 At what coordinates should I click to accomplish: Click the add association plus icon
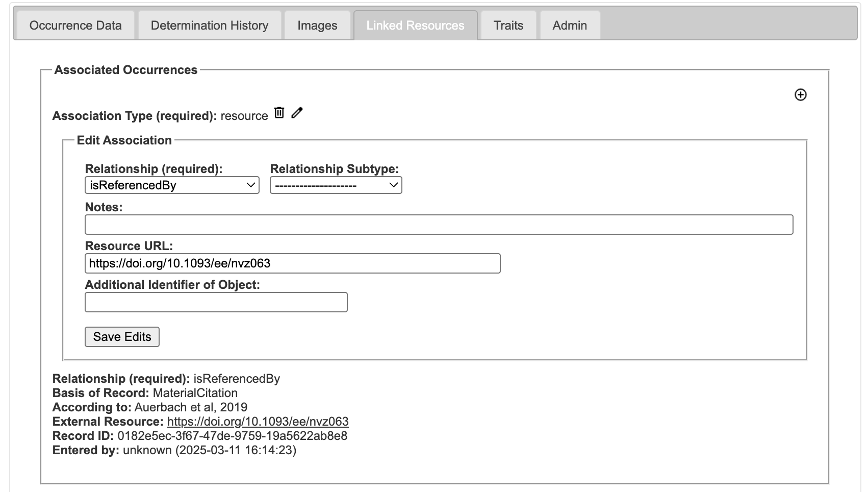pyautogui.click(x=800, y=95)
